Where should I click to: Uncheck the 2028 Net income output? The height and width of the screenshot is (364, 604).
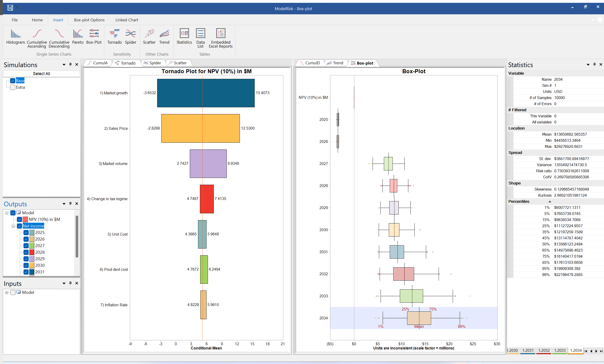pyautogui.click(x=26, y=252)
